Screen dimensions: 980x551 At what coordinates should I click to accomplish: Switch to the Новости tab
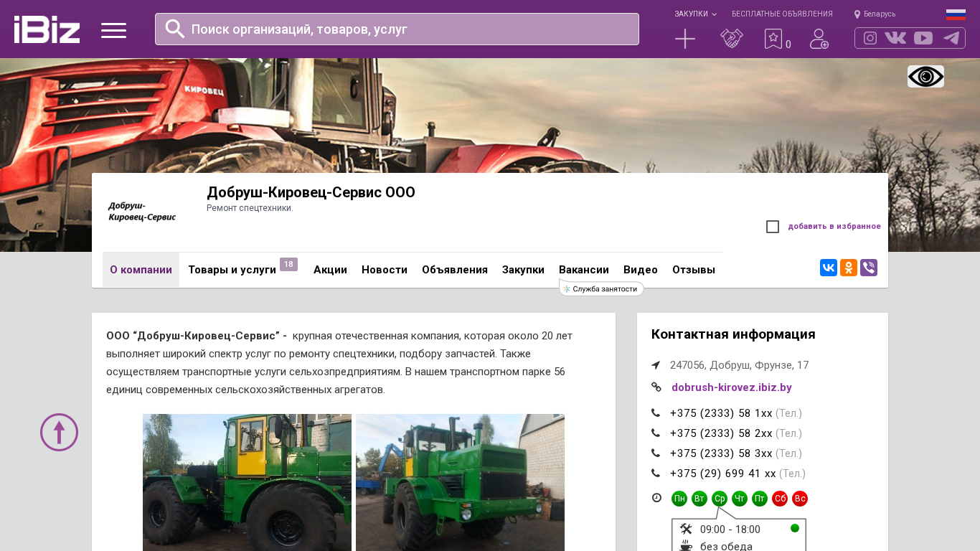tap(385, 270)
